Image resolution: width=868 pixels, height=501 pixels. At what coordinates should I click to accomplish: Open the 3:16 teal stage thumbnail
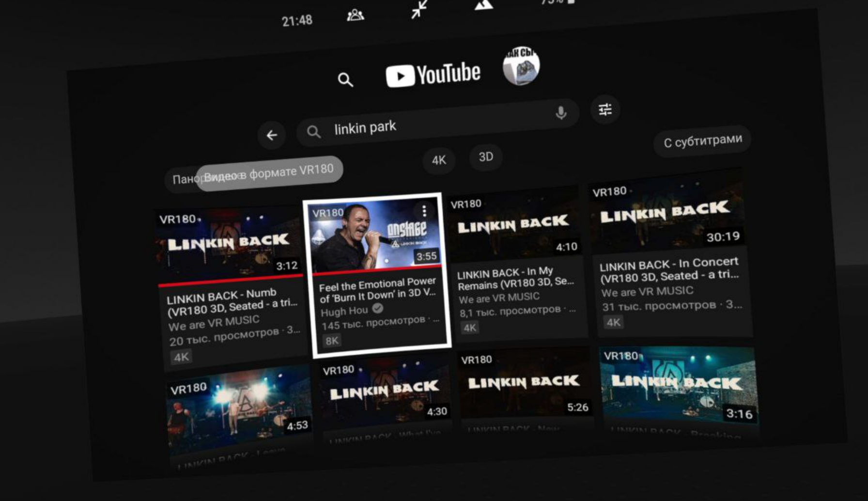(678, 386)
